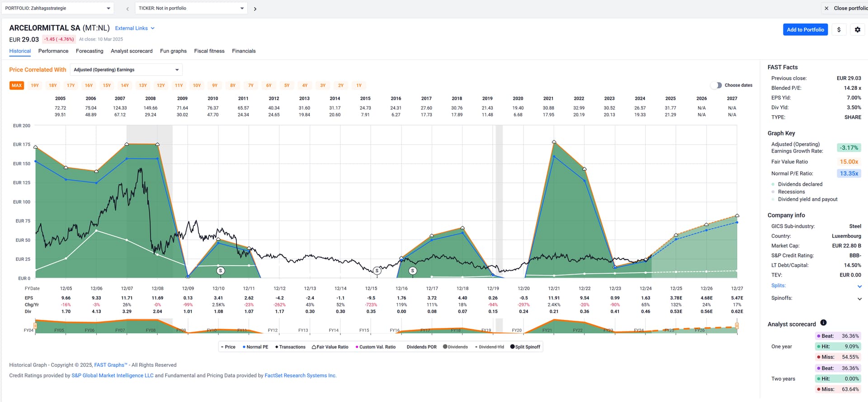
Task: Switch on the Choose dates toggle
Action: [x=716, y=85]
